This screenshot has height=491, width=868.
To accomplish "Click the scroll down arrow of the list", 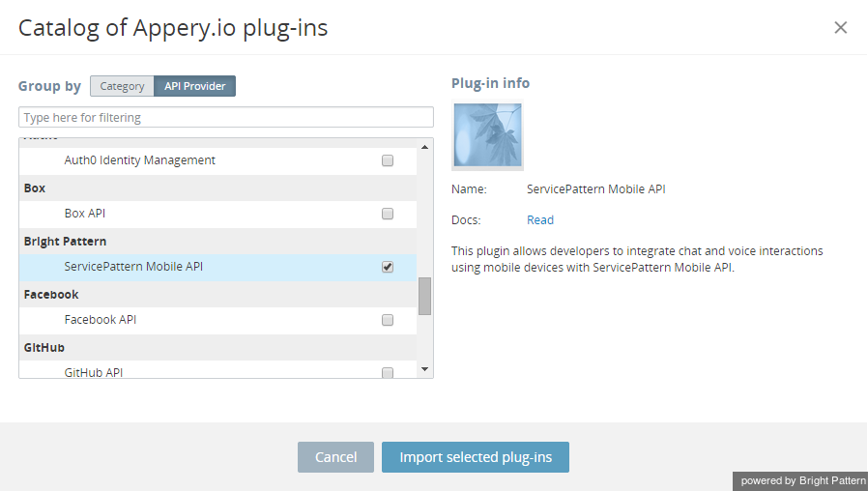I will (424, 369).
